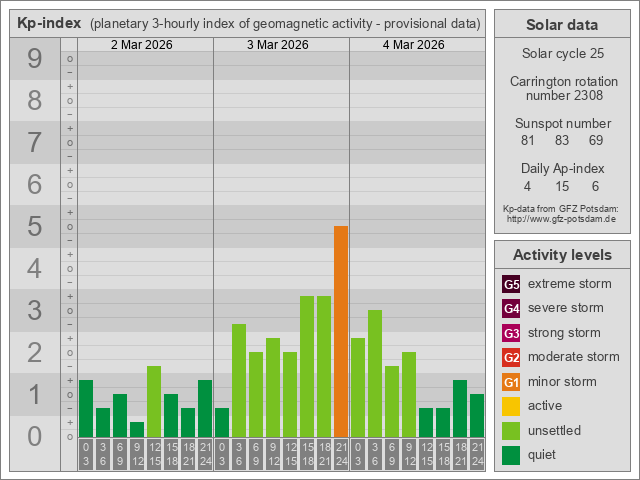Select the G2 moderate storm legend badge
The height and width of the screenshot is (480, 640).
511,357
